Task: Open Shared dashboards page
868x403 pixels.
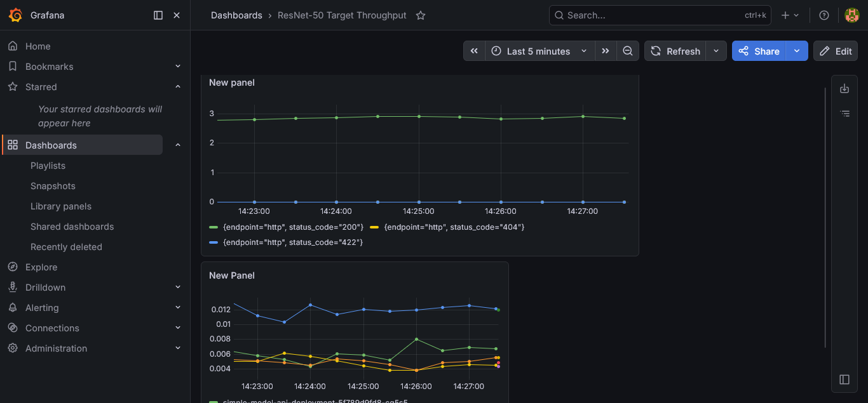Action: coord(72,227)
